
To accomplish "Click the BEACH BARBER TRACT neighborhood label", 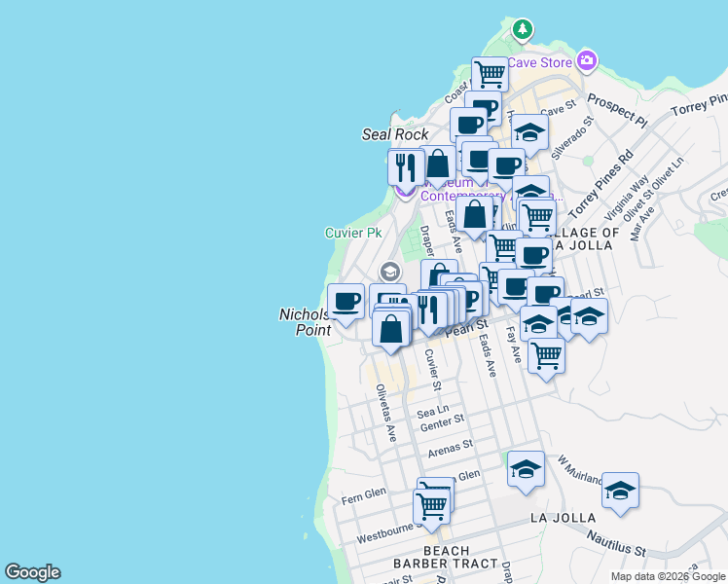I will [x=446, y=558].
